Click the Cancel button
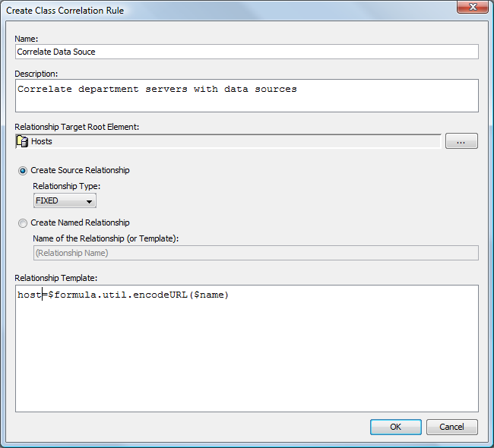 [x=451, y=427]
